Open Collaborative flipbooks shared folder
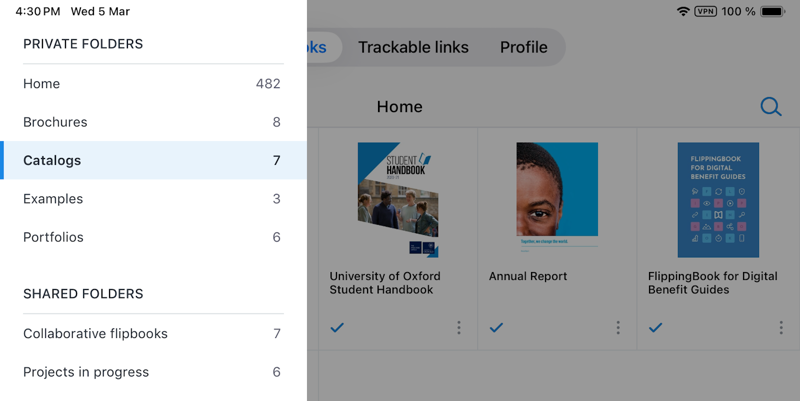Viewport: 800px width, 401px height. click(154, 334)
